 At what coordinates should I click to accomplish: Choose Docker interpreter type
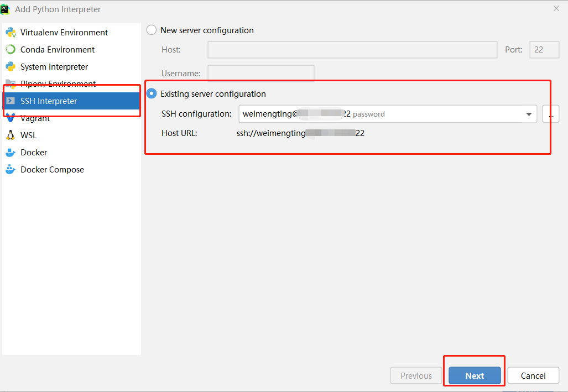coord(71,153)
